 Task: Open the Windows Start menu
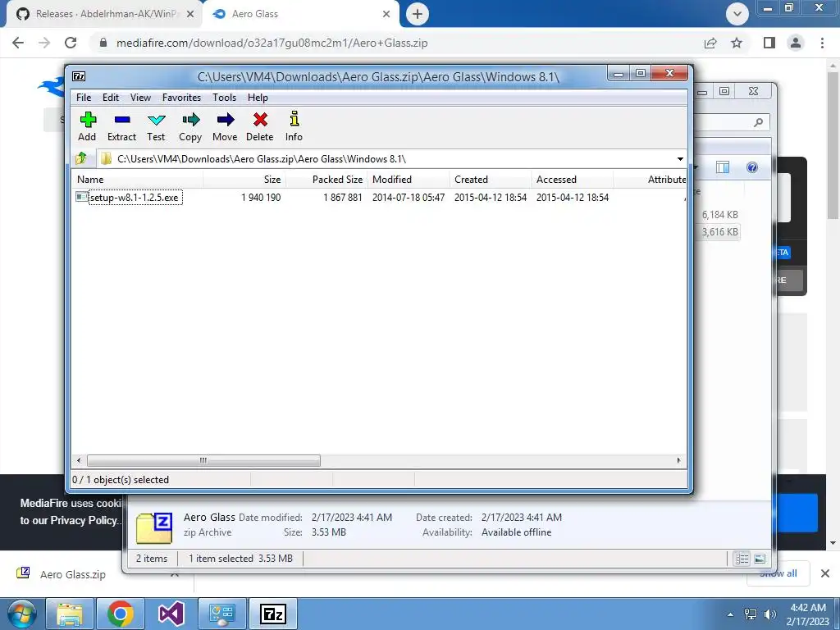pos(21,614)
